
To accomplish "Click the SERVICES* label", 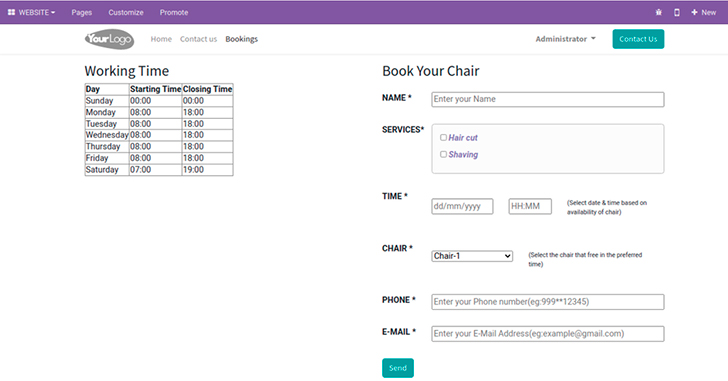I will tap(403, 130).
